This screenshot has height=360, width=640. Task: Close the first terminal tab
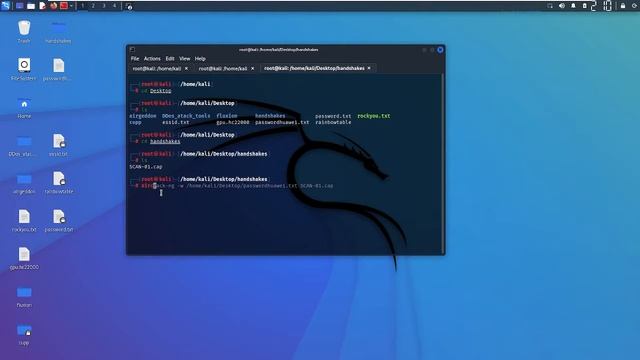click(x=187, y=69)
